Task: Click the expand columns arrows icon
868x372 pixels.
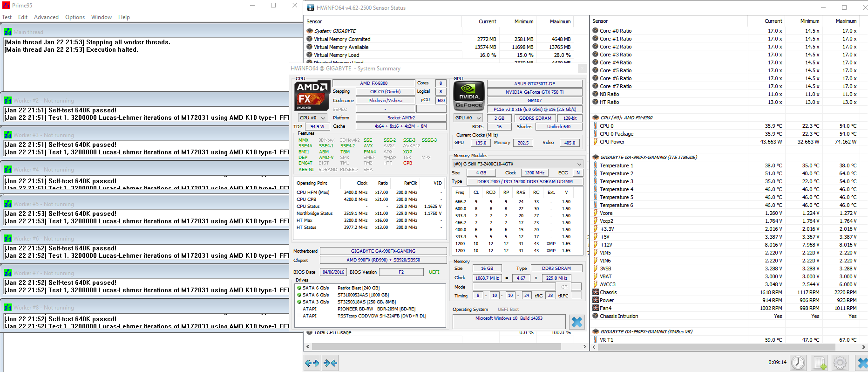Action: click(312, 363)
